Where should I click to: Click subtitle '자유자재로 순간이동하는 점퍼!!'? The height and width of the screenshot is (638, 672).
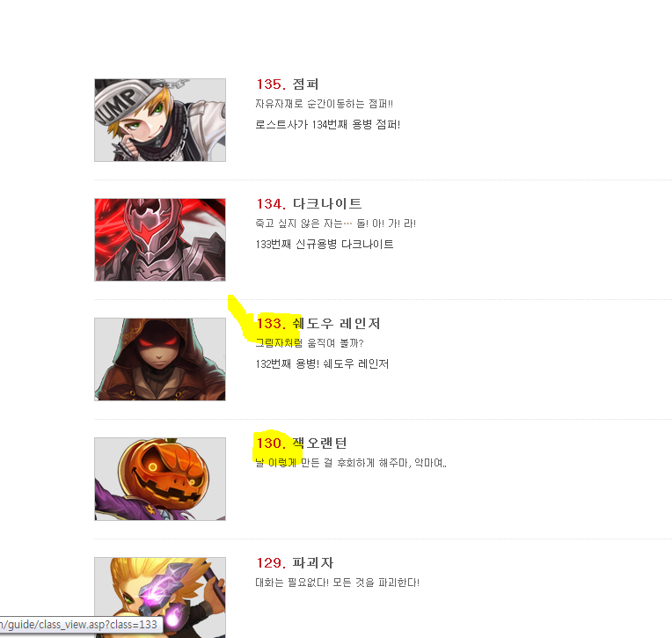[324, 104]
